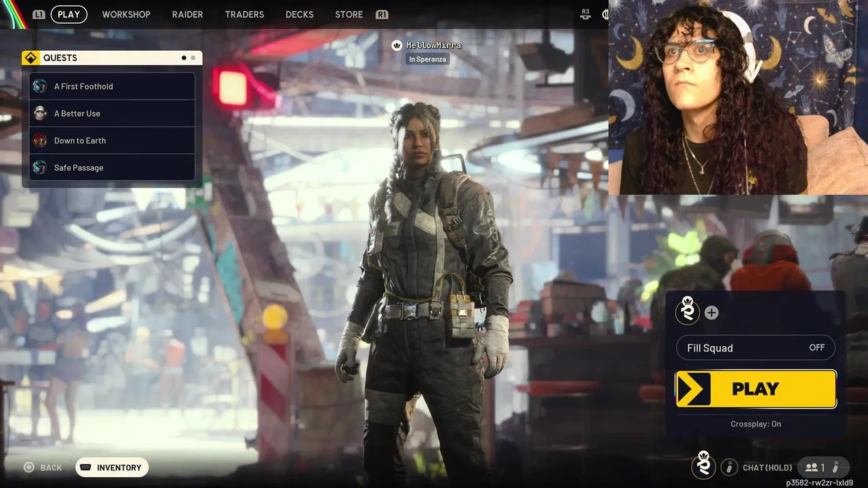Add a squad member with the plus icon
Image resolution: width=868 pixels, height=488 pixels.
point(711,312)
